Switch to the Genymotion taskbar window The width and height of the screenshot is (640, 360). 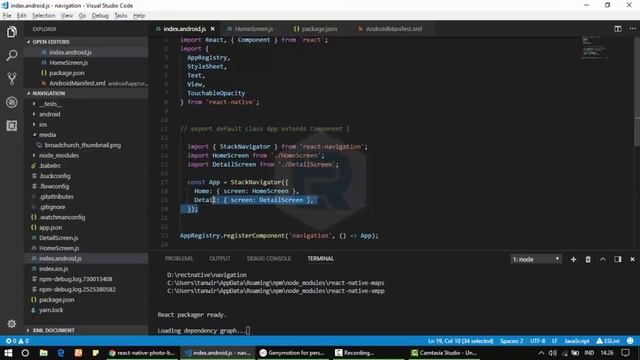[293, 353]
